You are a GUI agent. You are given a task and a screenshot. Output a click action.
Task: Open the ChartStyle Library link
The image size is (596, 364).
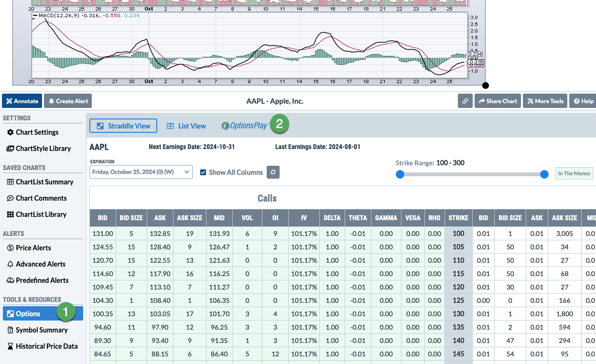tap(43, 149)
